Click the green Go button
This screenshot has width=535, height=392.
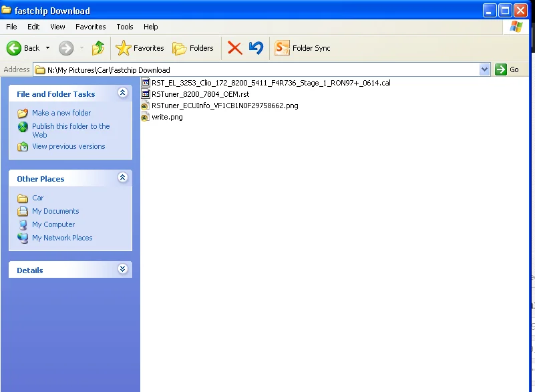(x=507, y=70)
